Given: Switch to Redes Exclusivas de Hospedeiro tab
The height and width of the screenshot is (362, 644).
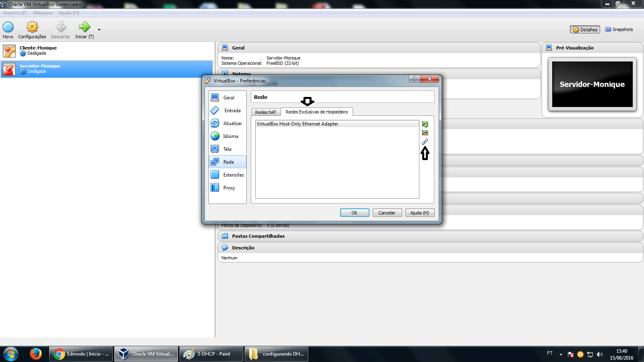Looking at the screenshot, I should [317, 112].
